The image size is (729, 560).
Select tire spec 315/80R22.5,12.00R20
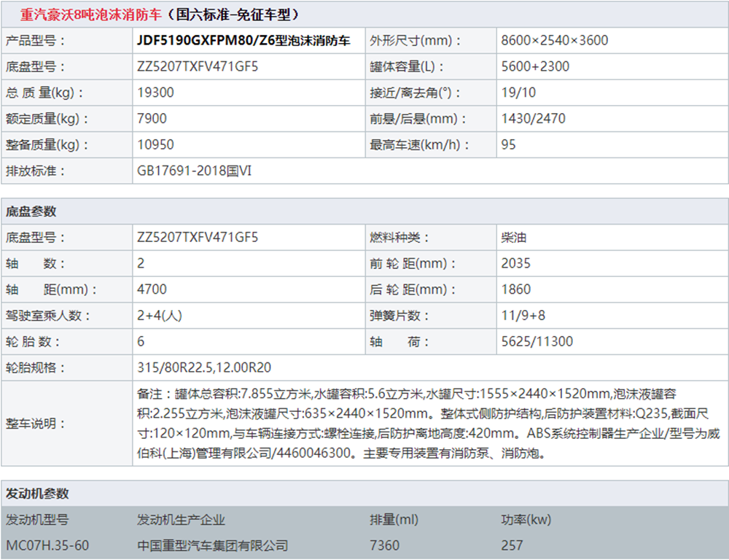coord(204,367)
